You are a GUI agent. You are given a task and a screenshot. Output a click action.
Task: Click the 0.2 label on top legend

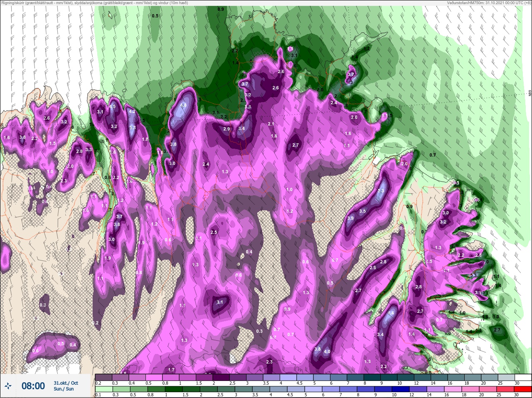98,383
